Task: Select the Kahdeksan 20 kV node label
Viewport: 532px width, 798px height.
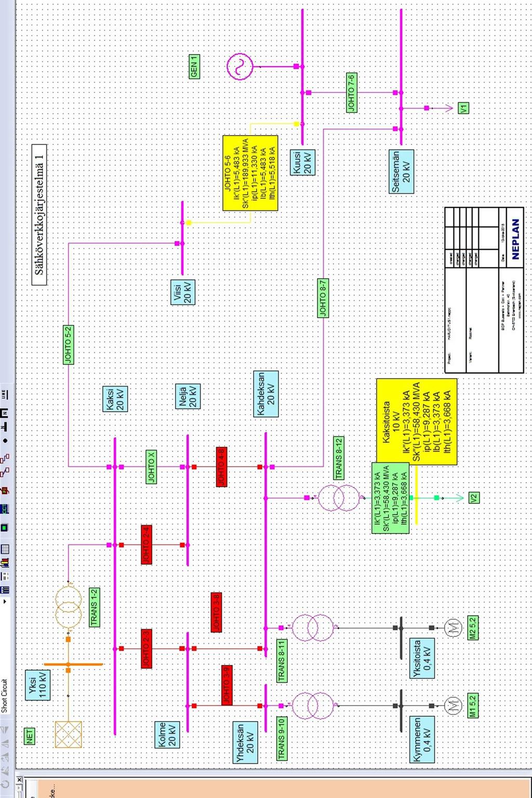Action: (266, 394)
